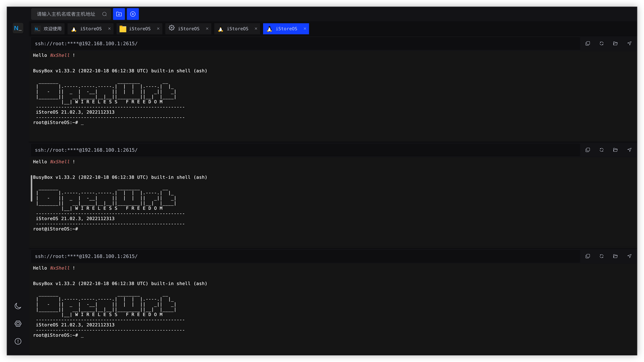Click the duplicate session icon in the middle pane
This screenshot has height=362, width=644.
[588, 150]
